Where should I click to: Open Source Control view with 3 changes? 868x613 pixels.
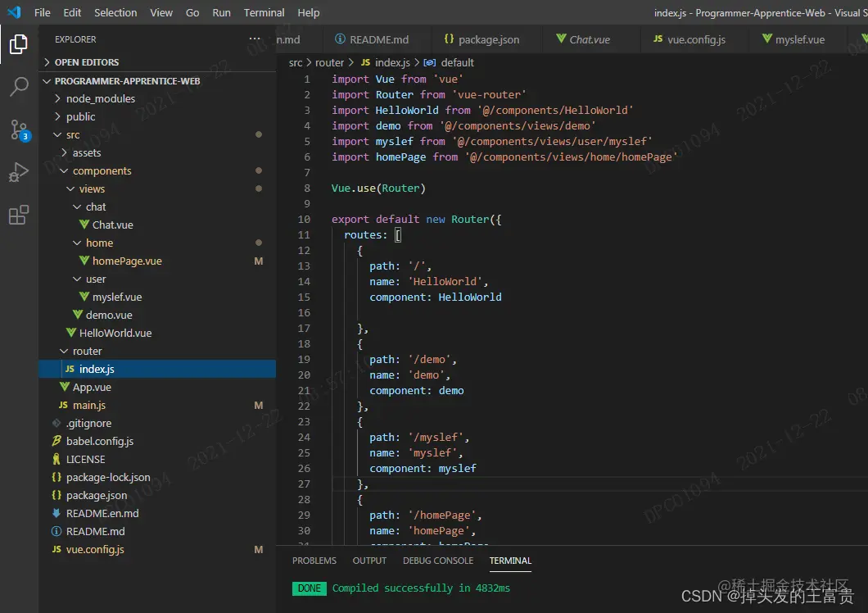click(20, 130)
